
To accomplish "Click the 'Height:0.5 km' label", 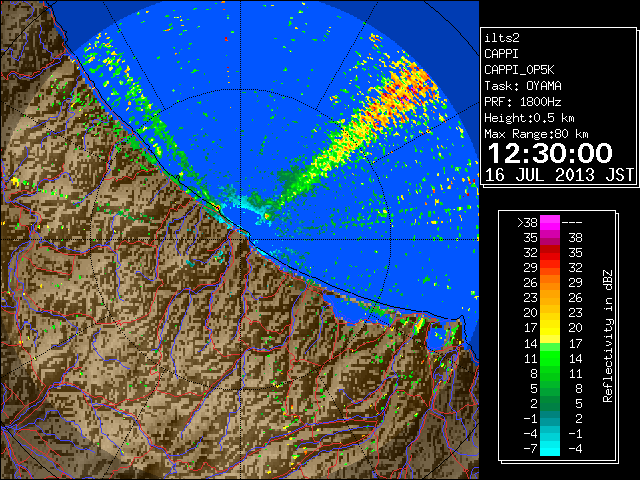I will [x=529, y=118].
